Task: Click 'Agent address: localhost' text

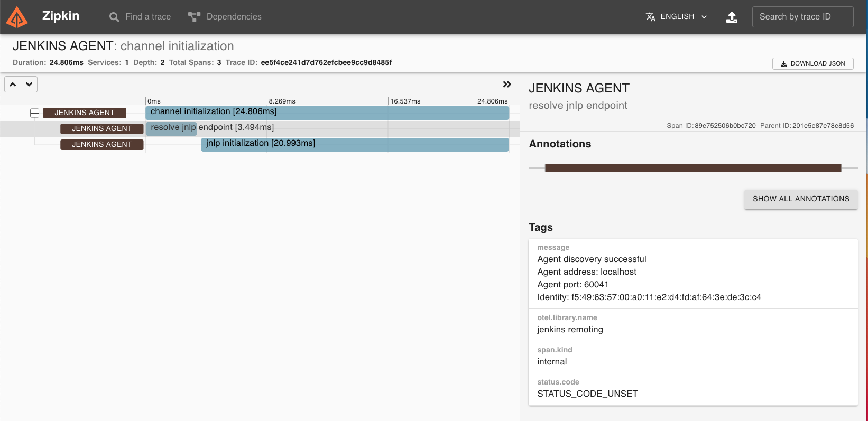Action: pos(587,272)
